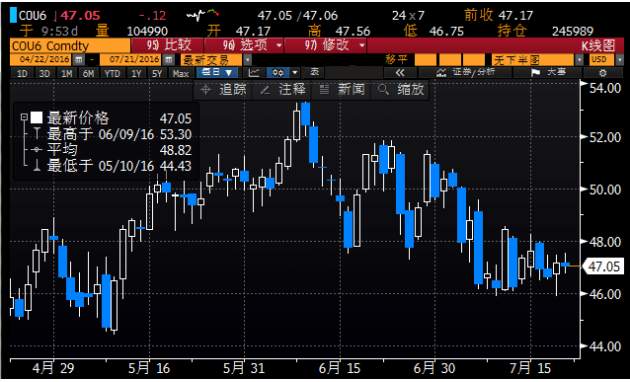Select the YTD range tab
This screenshot has height=382, width=630.
112,74
